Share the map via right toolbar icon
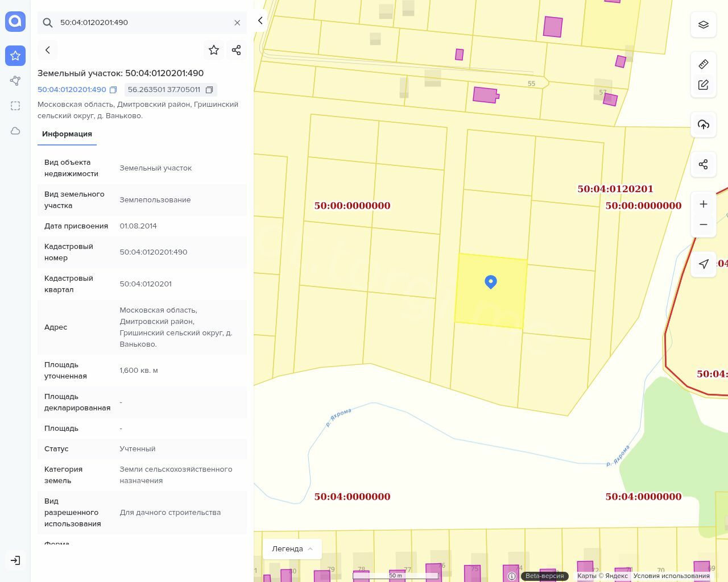Viewport: 728px width, 582px height. [x=704, y=164]
